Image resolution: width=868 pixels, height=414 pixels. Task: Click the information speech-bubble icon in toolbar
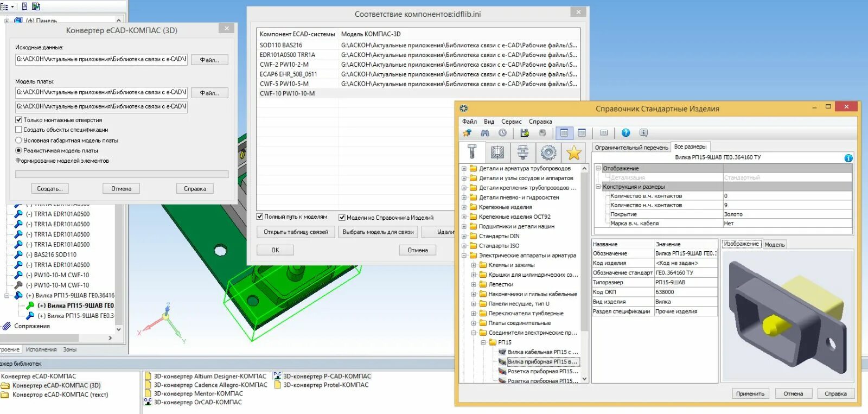tap(643, 133)
